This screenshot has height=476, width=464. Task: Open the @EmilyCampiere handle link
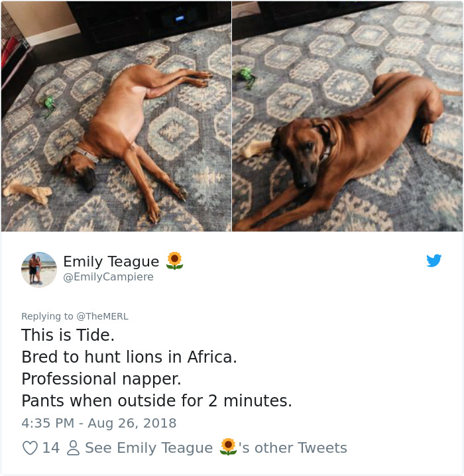pos(108,277)
